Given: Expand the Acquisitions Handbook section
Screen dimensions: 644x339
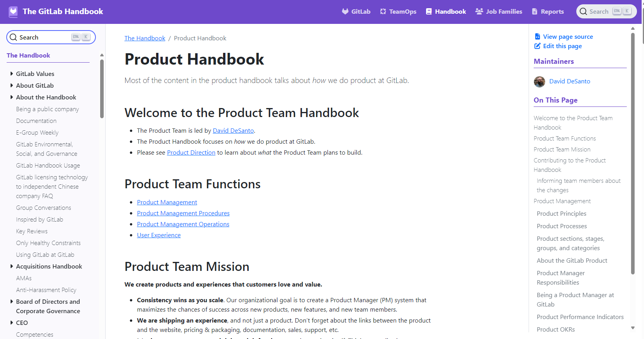Looking at the screenshot, I should [x=12, y=266].
